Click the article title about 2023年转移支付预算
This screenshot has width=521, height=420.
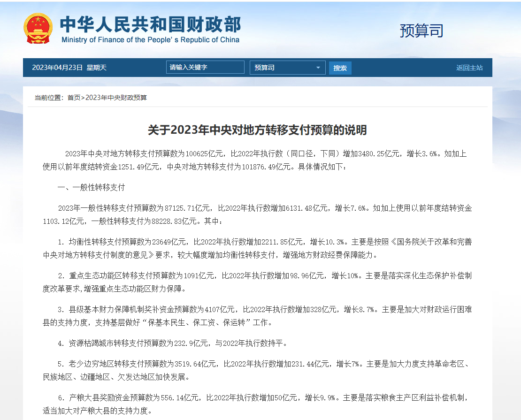[257, 130]
